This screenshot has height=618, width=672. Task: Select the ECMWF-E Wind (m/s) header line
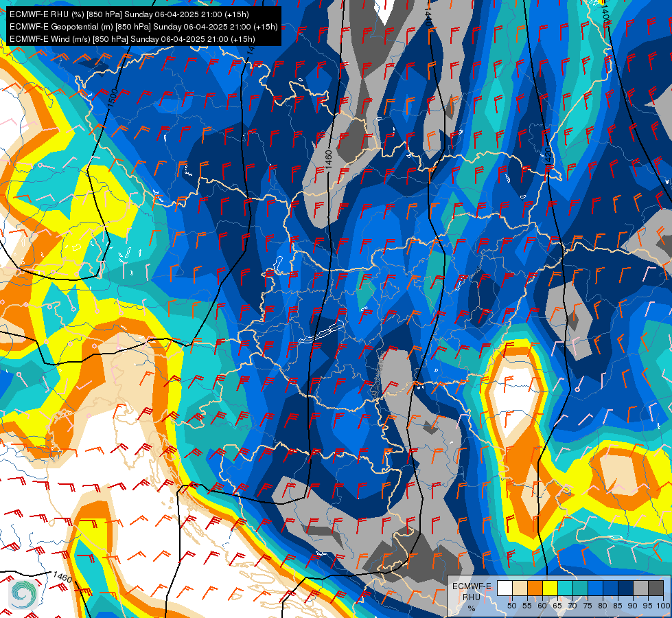(132, 39)
